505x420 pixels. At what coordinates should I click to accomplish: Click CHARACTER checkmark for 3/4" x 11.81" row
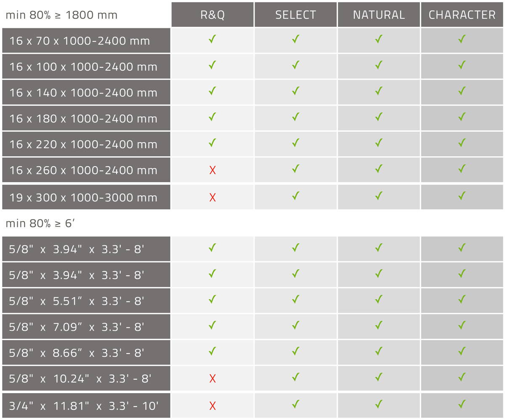click(x=462, y=404)
